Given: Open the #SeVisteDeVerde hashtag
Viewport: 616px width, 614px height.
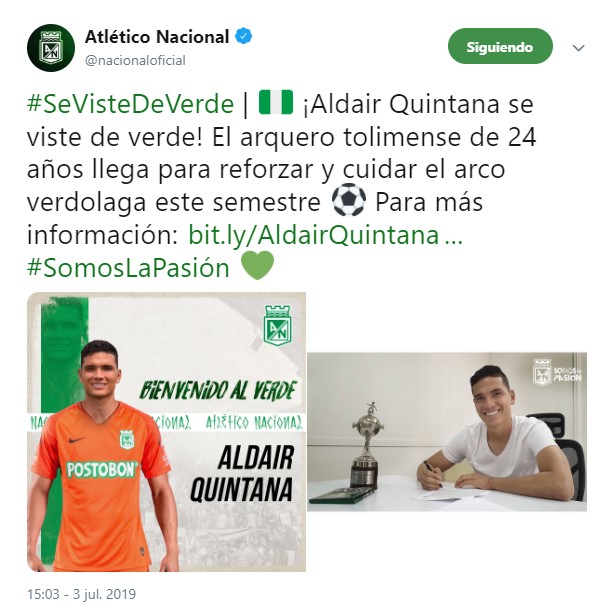Looking at the screenshot, I should click(x=130, y=104).
